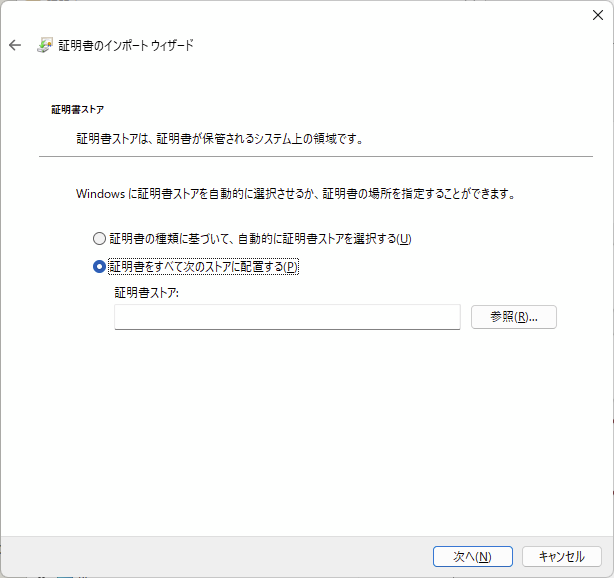Proceed with the 次へ(N) button
614x578 pixels.
pos(473,556)
